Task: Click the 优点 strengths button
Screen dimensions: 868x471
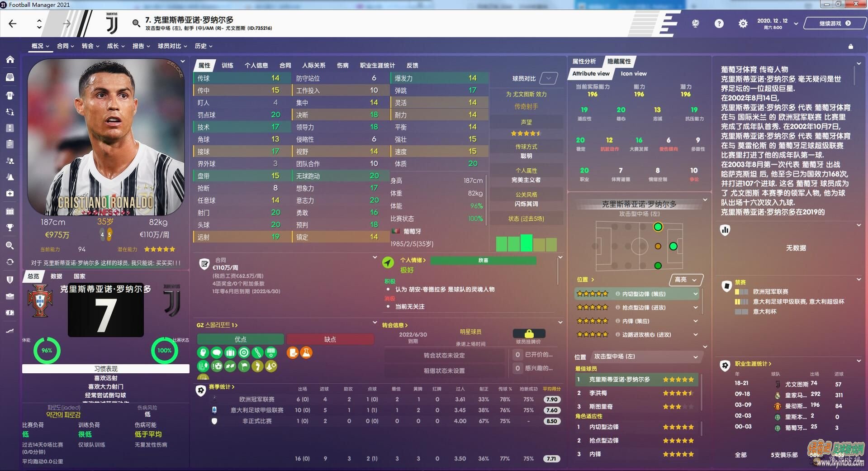Action: 240,339
